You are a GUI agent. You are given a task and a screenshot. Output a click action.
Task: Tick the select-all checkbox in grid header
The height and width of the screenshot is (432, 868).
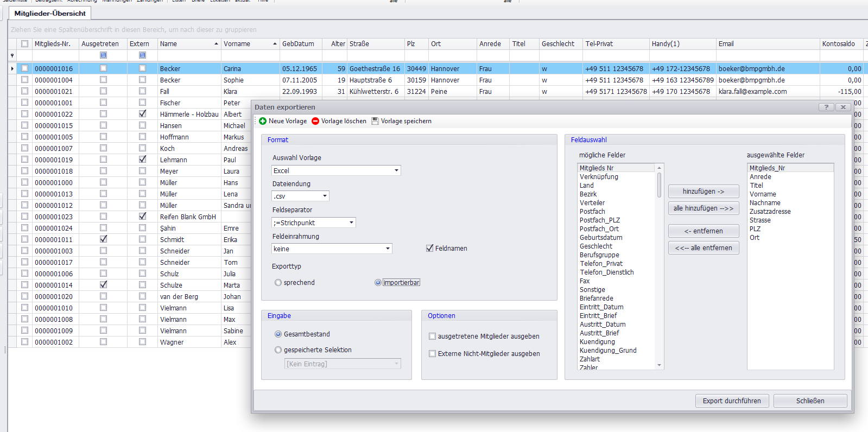point(24,43)
